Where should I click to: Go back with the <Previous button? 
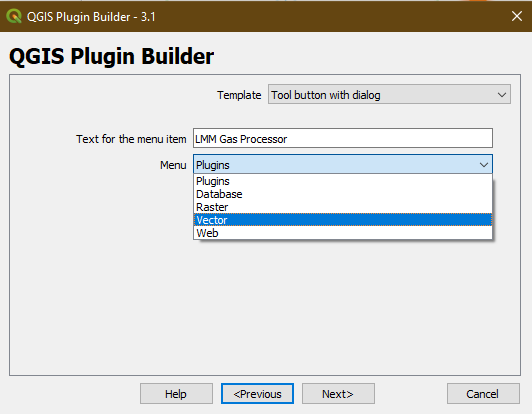pyautogui.click(x=257, y=394)
